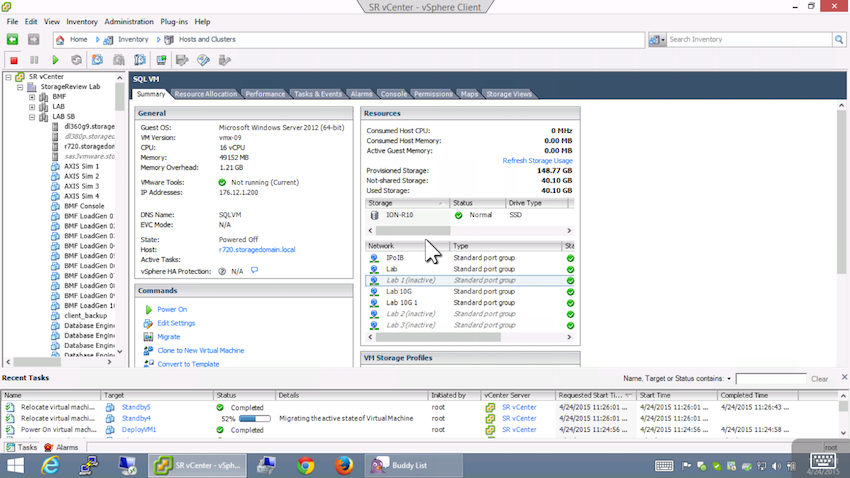Click the ION-R10 datastore icon
Screen dimensions: 850x478
click(x=375, y=215)
